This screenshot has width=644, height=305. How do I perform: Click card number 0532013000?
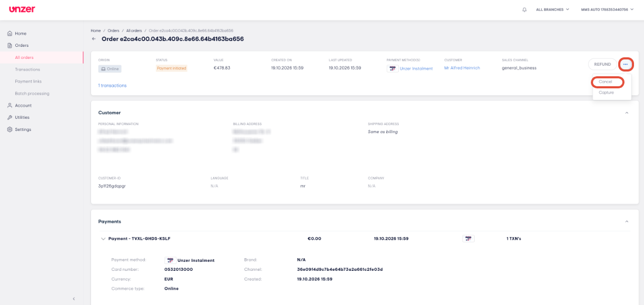[x=178, y=269]
